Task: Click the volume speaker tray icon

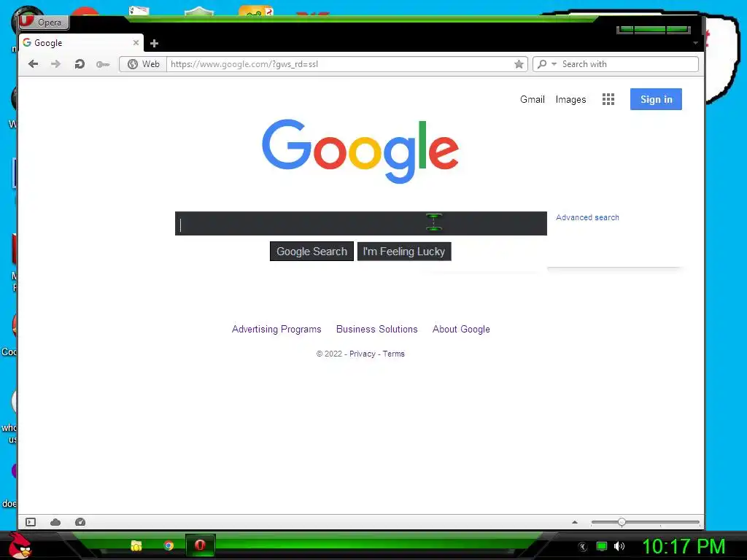Action: (x=619, y=546)
